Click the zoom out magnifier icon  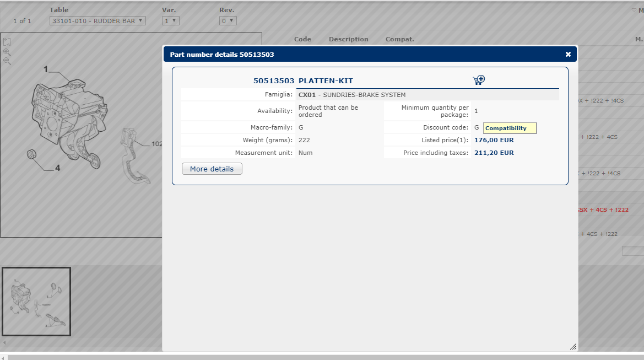[x=7, y=61]
